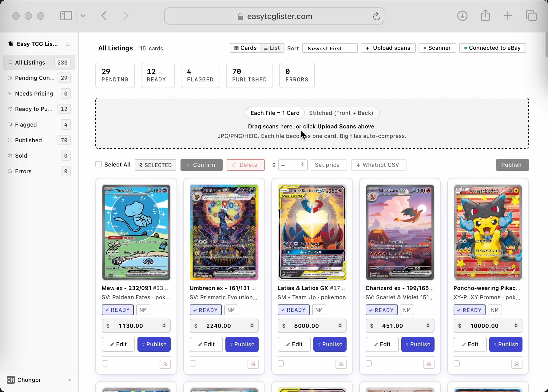The width and height of the screenshot is (548, 392).
Task: Open Pending Confirmation in sidebar
Action: pos(39,78)
